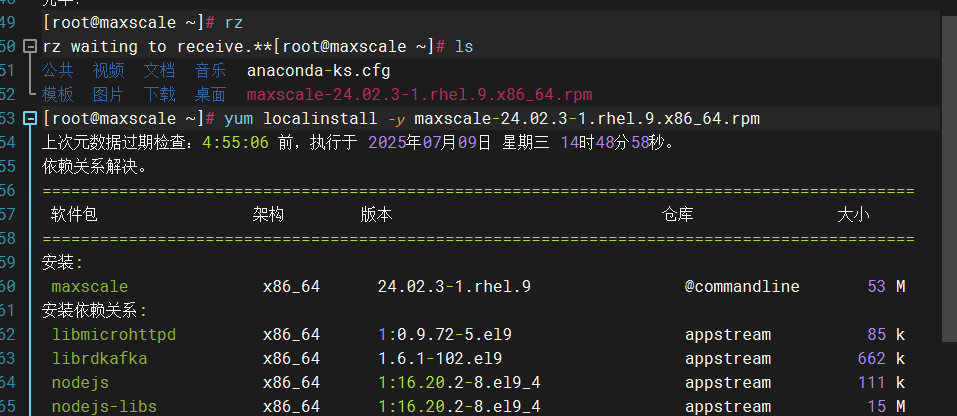Click the '15 M' size value
The image size is (957, 416).
click(x=886, y=406)
